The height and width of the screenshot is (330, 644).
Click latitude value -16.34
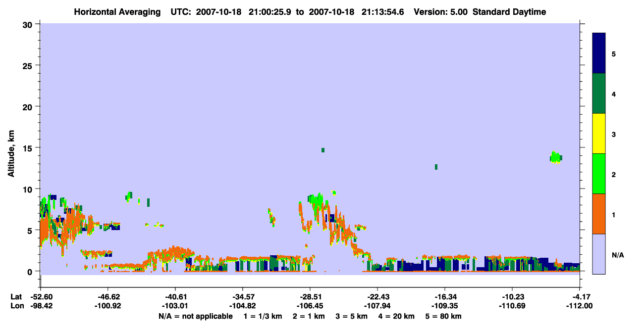445,297
